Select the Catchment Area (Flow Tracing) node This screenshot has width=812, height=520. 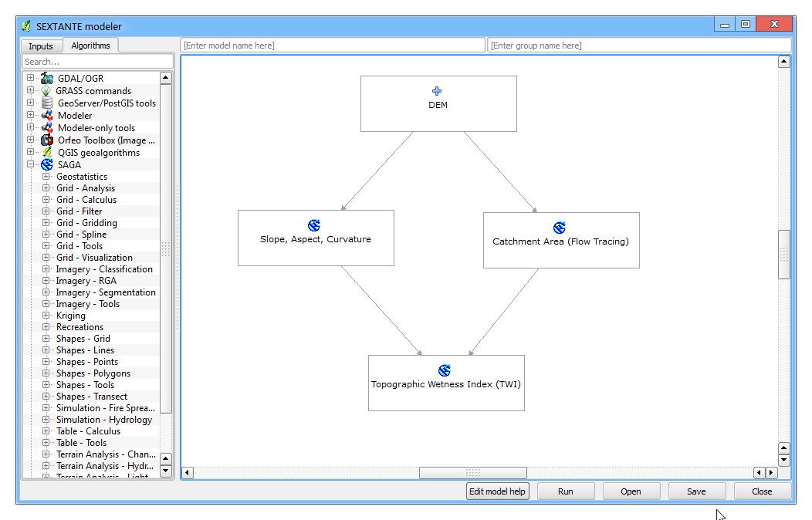click(x=561, y=240)
